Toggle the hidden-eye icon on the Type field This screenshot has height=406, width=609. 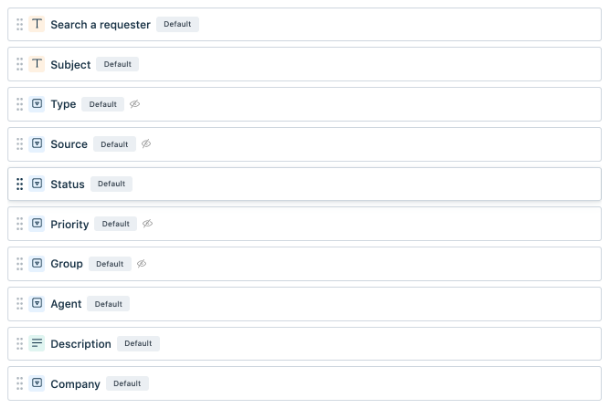tap(135, 104)
